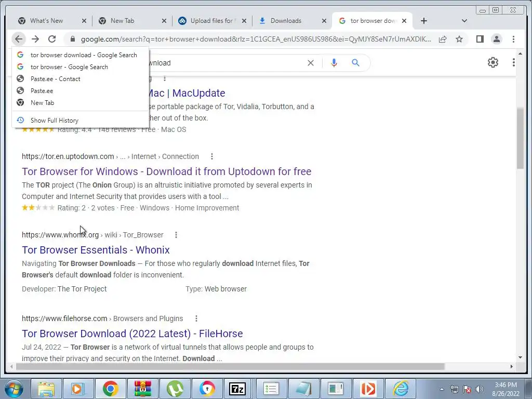Screen dimensions: 532x399
Task: Open Google options dots beside settings gear
Action: tap(513, 62)
